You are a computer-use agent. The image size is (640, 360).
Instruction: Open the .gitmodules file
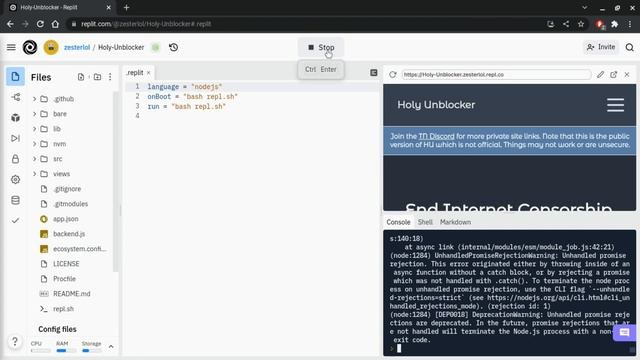71,204
